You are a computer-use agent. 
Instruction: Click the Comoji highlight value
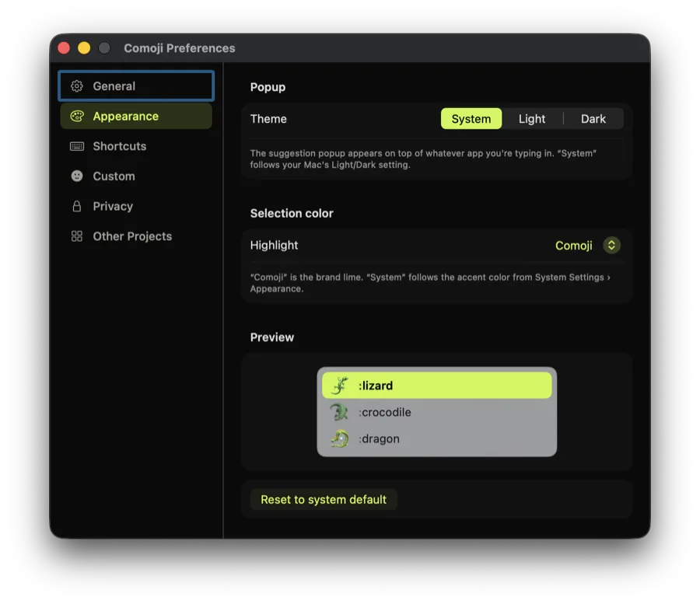[x=574, y=246]
